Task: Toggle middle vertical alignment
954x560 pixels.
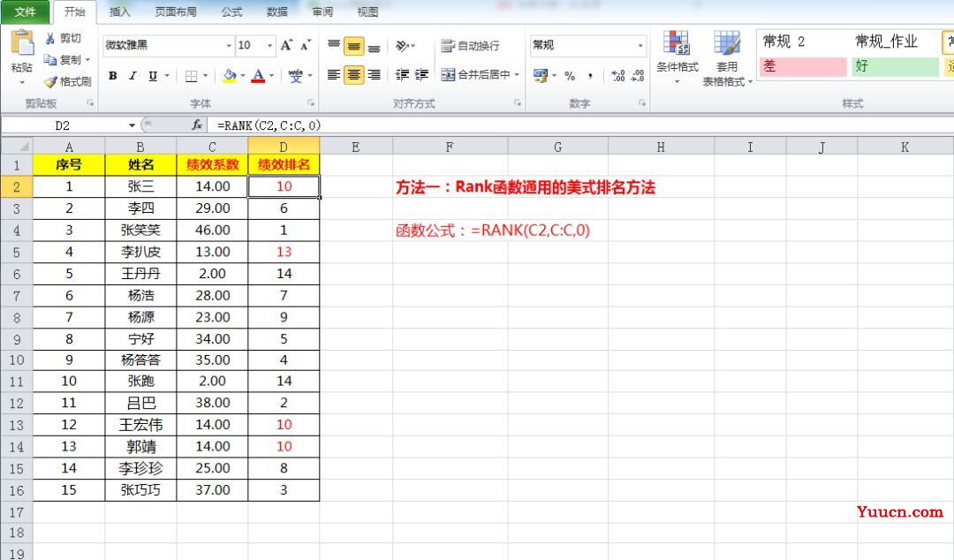Action: 353,46
